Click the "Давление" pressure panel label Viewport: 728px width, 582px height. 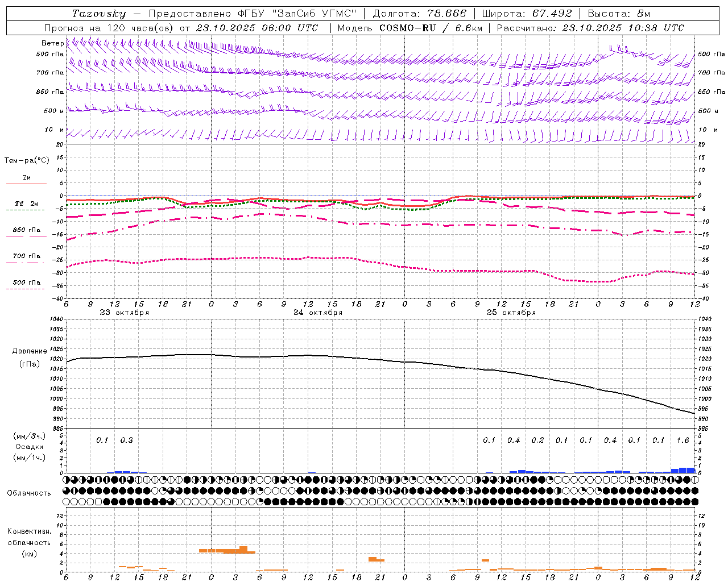click(x=30, y=351)
